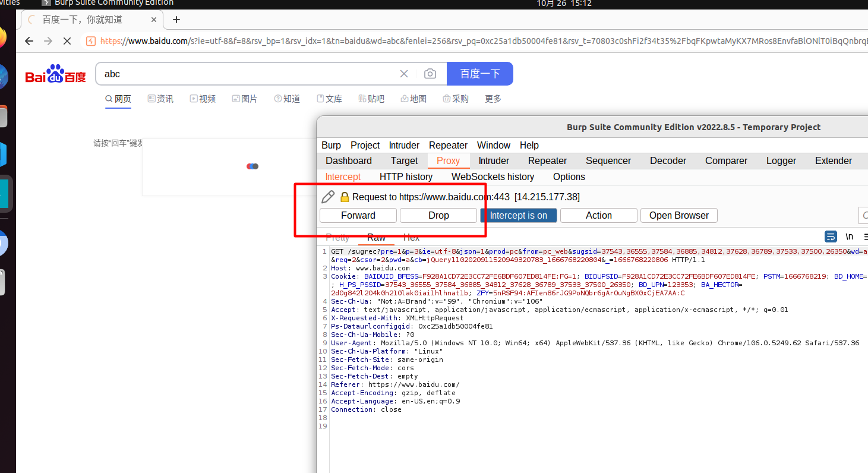Clear the Baidu search box
Viewport: 868px width, 473px height.
[x=404, y=74]
